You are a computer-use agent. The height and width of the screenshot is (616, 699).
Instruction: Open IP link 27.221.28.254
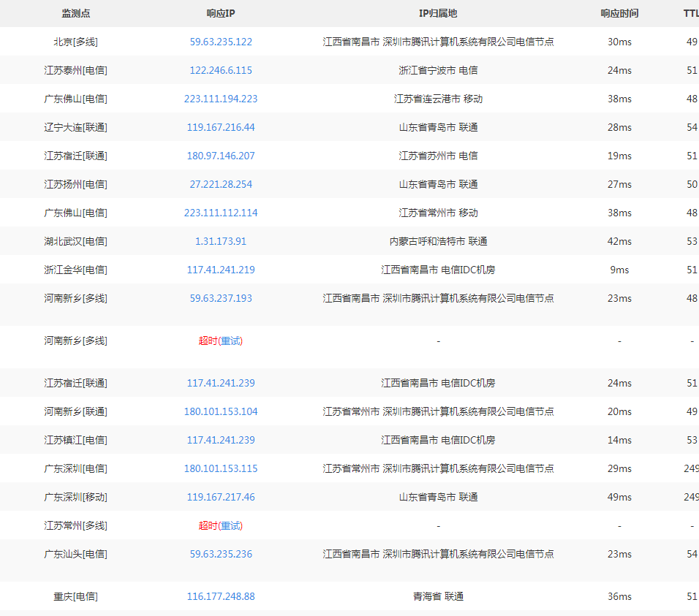pos(221,184)
